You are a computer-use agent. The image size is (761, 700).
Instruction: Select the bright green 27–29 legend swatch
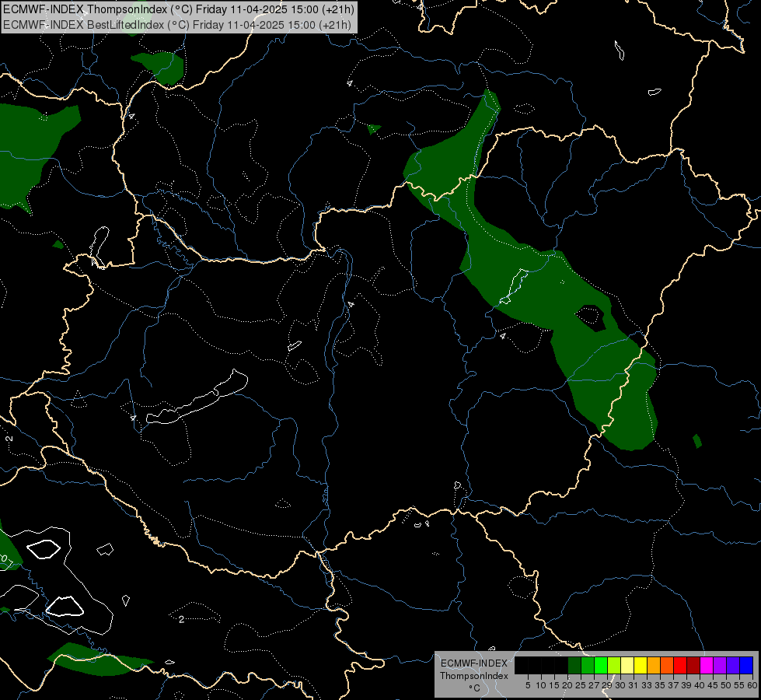pos(601,665)
